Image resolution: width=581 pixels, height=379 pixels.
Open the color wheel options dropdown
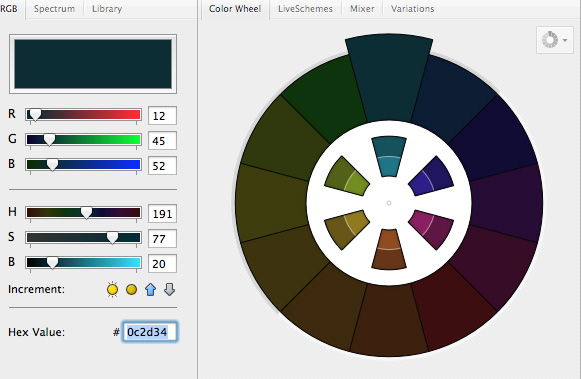click(x=555, y=40)
